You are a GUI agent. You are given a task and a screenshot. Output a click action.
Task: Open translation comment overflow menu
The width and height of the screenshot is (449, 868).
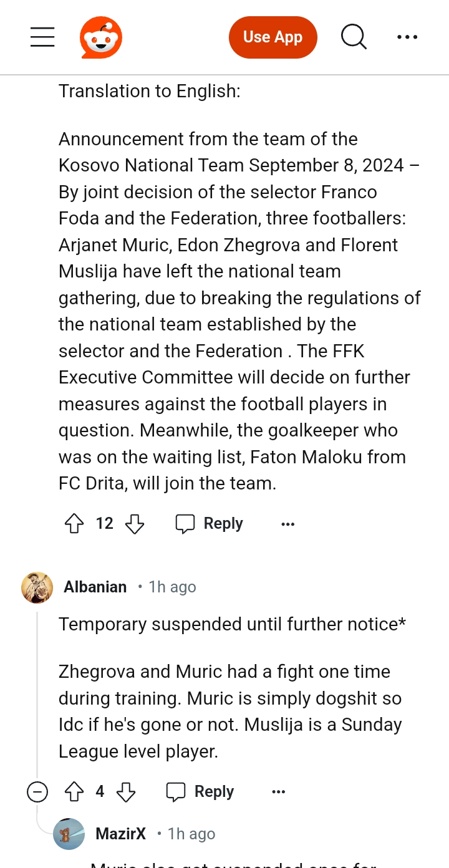point(287,524)
